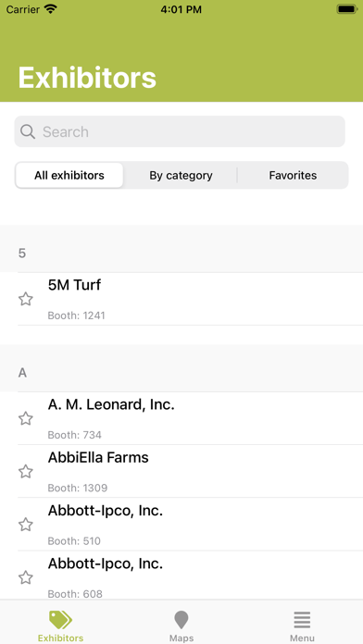Image resolution: width=363 pixels, height=644 pixels.
Task: Toggle favorite star for Abbott-Ipco booth 608
Action: click(x=26, y=577)
